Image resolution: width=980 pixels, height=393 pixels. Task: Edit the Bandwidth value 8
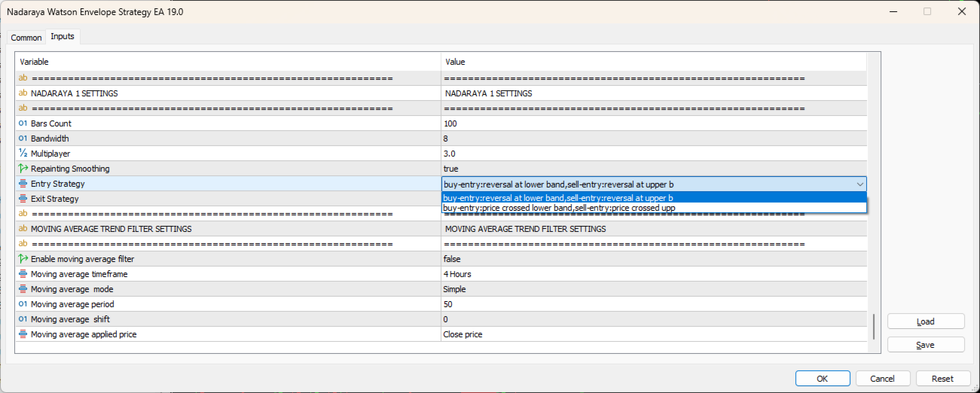(654, 139)
